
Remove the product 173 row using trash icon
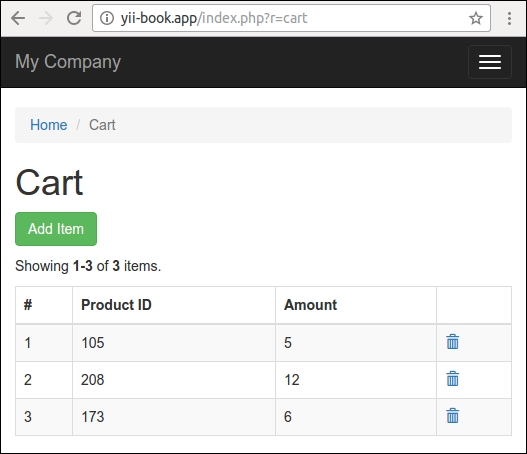coord(452,416)
